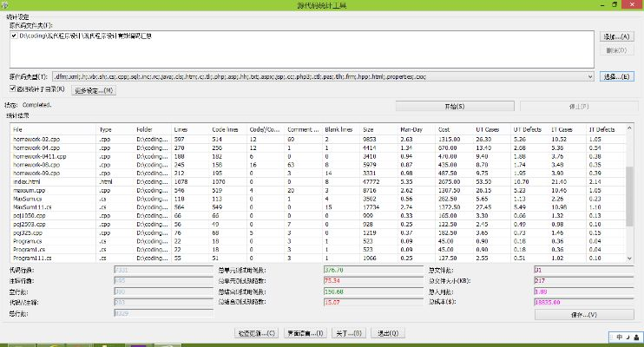This screenshot has width=644, height=347.
Task: Toggle the D:\coding source folder checkbox
Action: [14, 36]
